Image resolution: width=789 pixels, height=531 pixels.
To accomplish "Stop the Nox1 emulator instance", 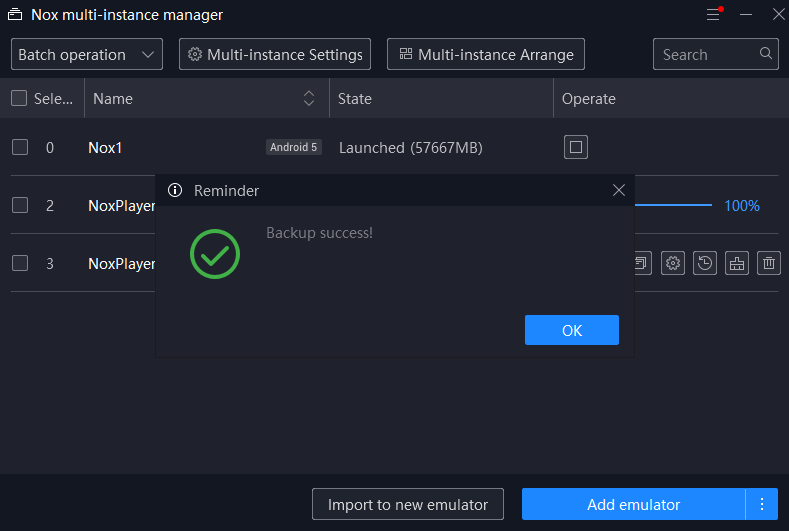I will pos(576,147).
